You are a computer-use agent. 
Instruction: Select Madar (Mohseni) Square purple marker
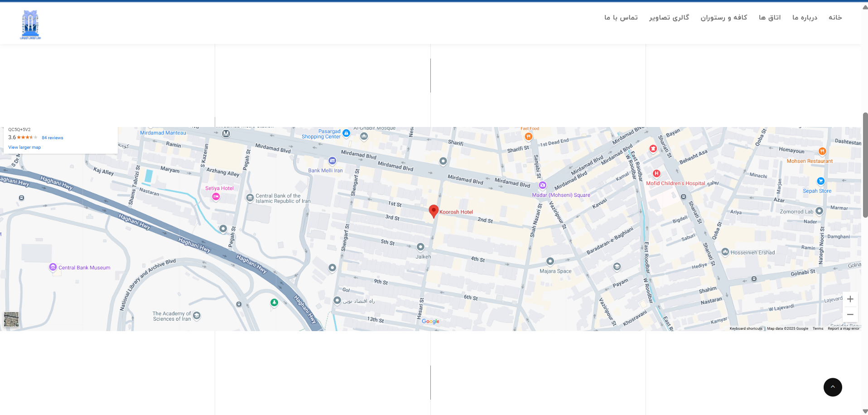(x=542, y=185)
